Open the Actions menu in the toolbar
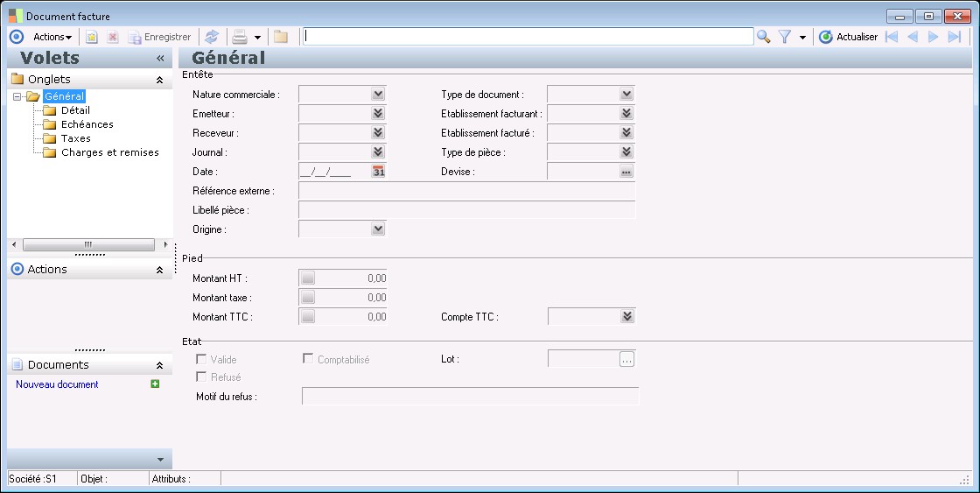This screenshot has height=493, width=980. pos(52,37)
